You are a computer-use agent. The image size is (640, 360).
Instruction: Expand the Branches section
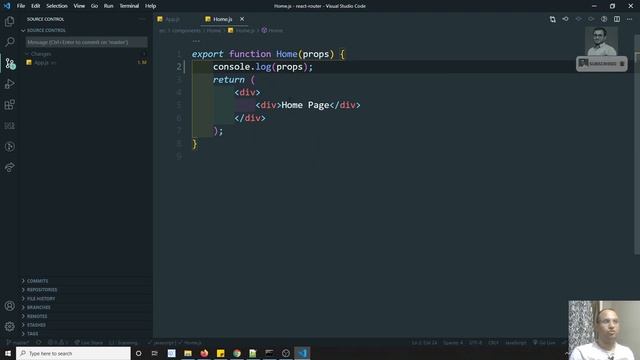tap(86, 307)
